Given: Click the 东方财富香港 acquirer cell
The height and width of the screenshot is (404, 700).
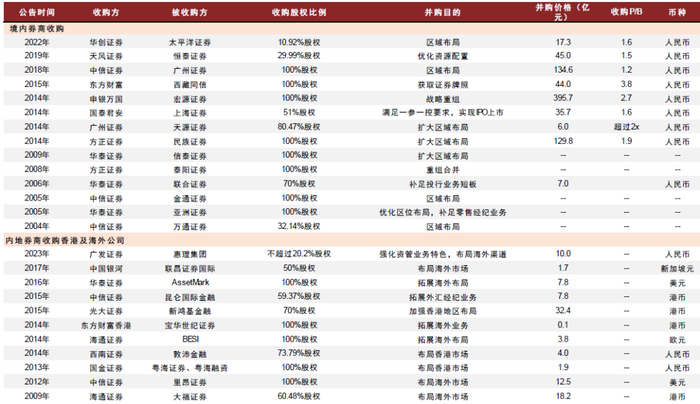Looking at the screenshot, I should click(x=106, y=325).
